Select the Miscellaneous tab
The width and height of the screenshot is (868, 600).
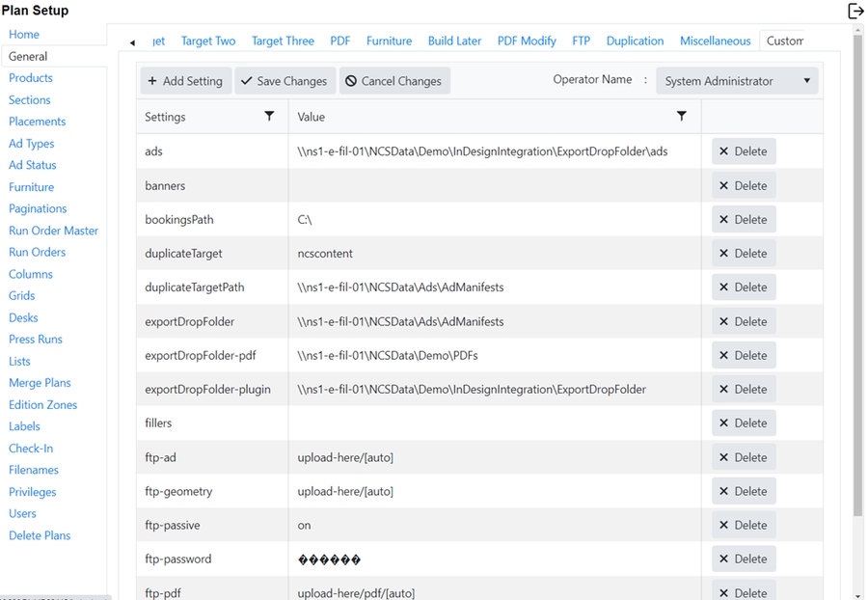click(715, 41)
